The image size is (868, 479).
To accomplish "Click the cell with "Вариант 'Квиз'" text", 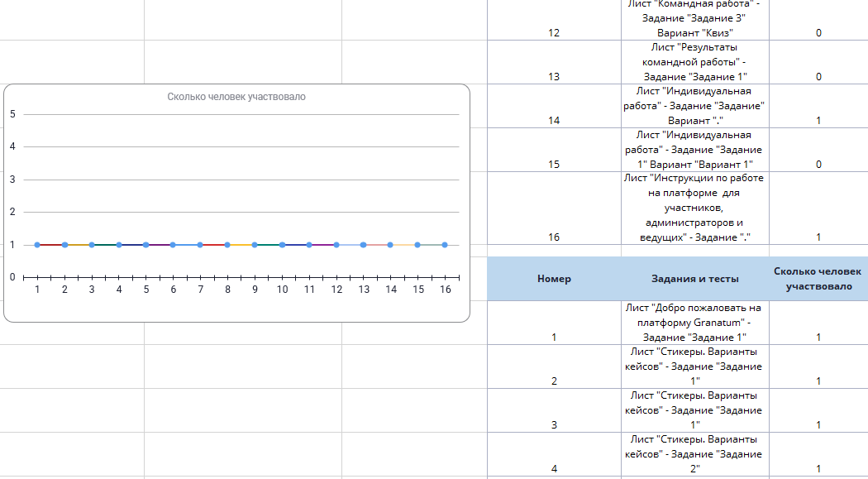I will (x=694, y=20).
